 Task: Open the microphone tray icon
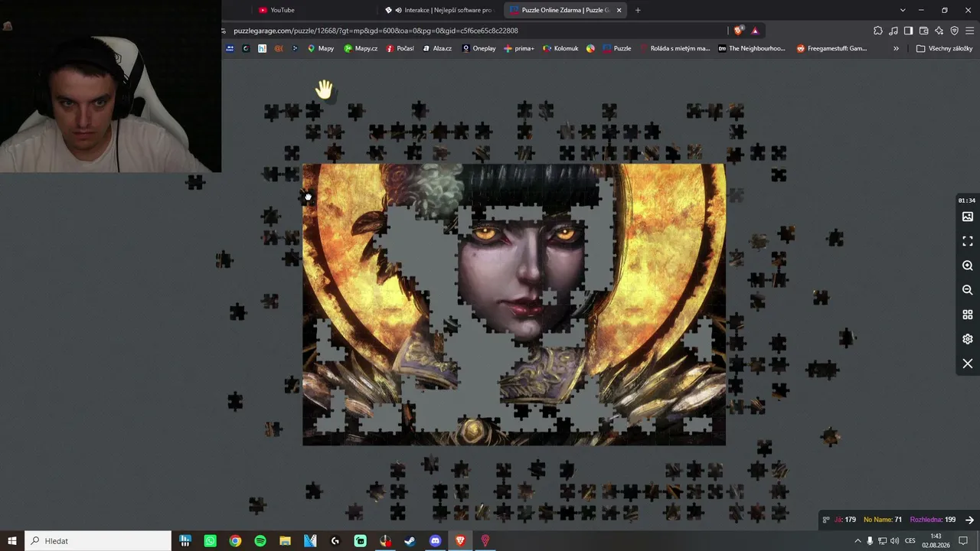[x=870, y=541]
